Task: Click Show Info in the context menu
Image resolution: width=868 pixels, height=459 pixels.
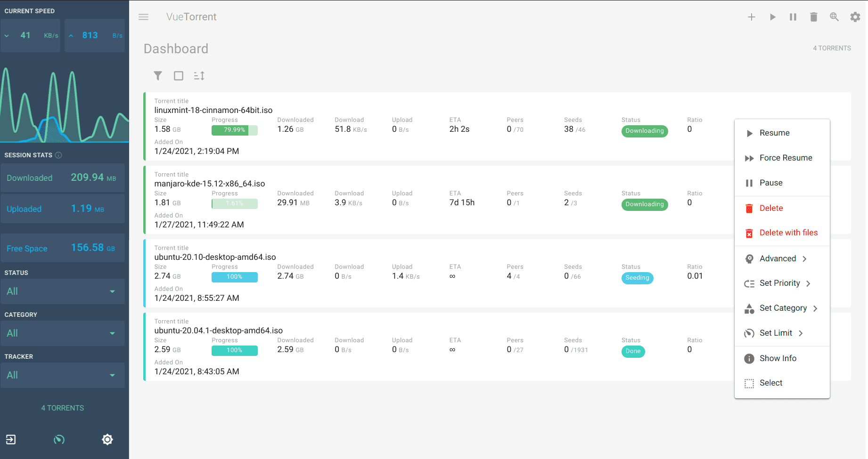Action: [x=778, y=359]
